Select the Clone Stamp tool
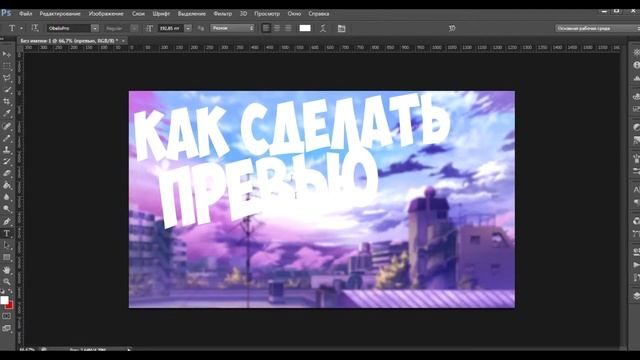Screen dimensions: 640x360 pos(7,150)
